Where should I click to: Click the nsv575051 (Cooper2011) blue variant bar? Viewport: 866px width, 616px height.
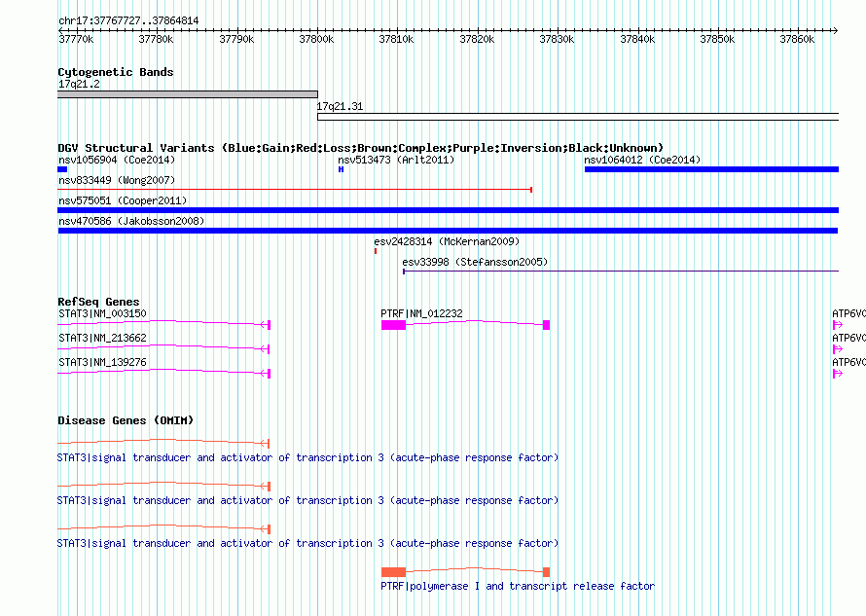[x=448, y=210]
